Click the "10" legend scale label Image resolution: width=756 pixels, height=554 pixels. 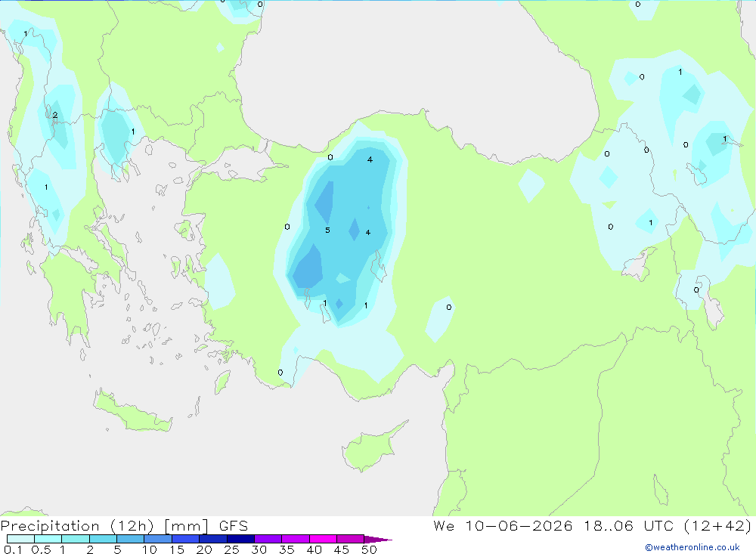point(150,549)
